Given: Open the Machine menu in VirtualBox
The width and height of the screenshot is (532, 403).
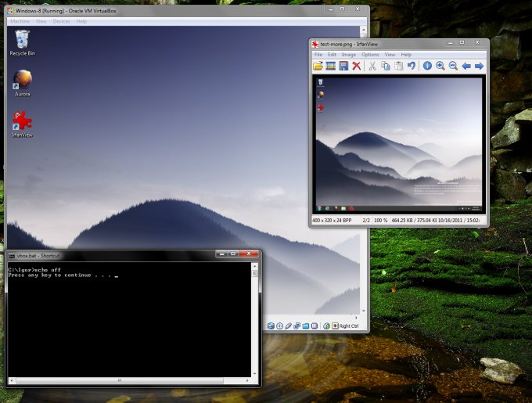Looking at the screenshot, I should pyautogui.click(x=20, y=21).
